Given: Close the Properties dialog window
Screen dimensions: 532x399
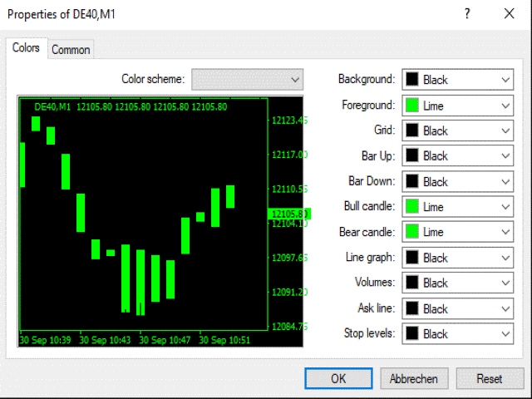Looking at the screenshot, I should point(510,14).
